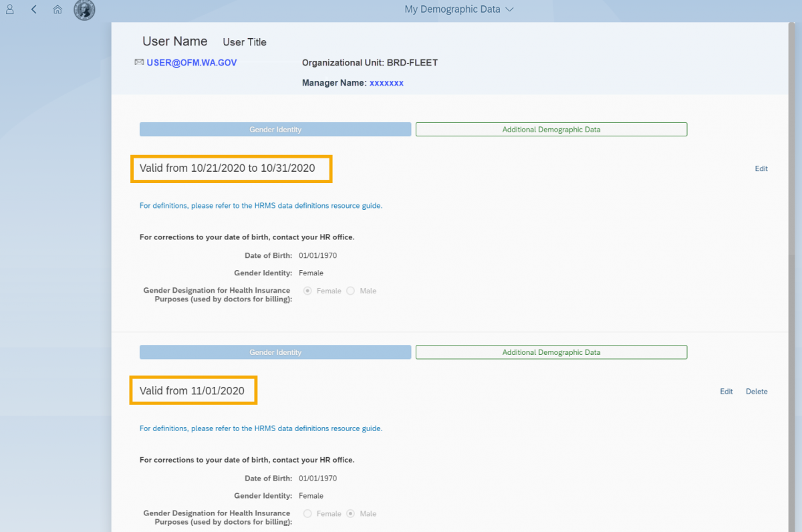Click the user profile person icon
This screenshot has height=532, width=802.
click(x=9, y=9)
